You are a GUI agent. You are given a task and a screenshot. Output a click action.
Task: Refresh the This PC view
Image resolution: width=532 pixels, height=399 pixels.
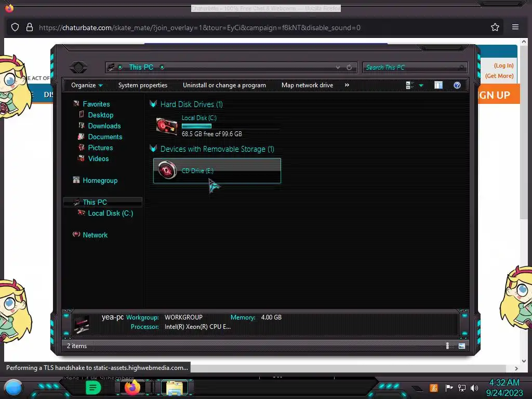point(349,68)
